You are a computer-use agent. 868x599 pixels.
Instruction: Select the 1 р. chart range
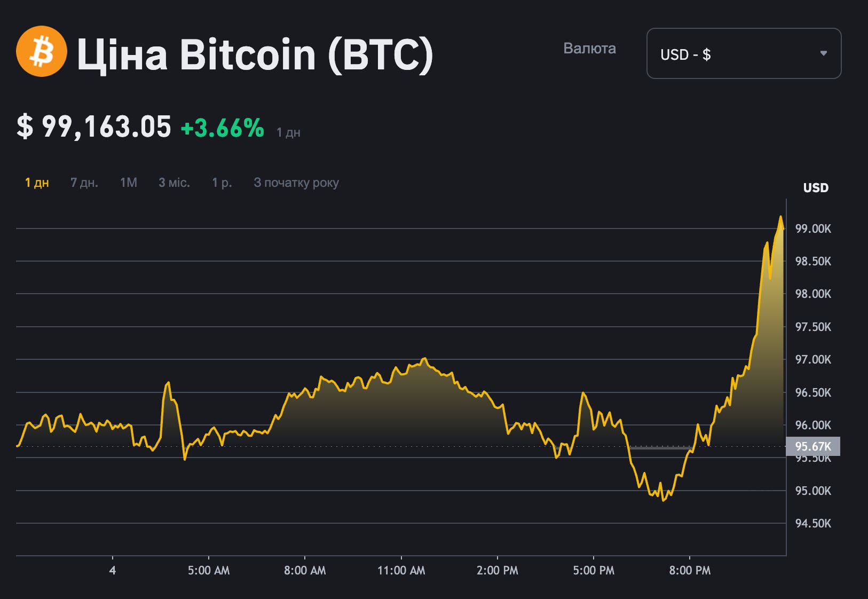click(222, 183)
